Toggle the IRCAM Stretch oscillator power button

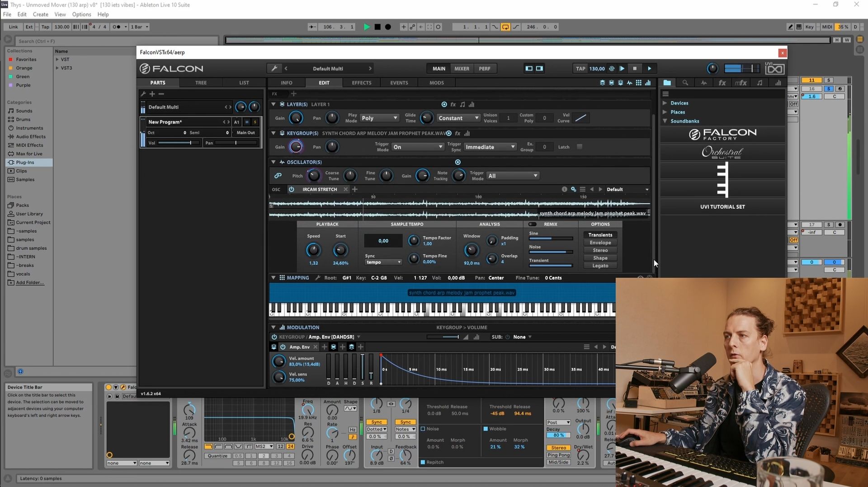[x=292, y=189]
